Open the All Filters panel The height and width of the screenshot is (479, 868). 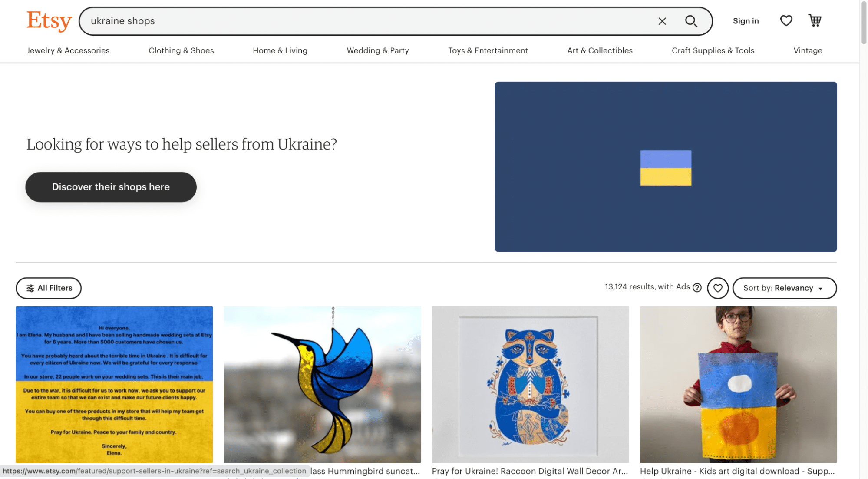click(x=49, y=288)
